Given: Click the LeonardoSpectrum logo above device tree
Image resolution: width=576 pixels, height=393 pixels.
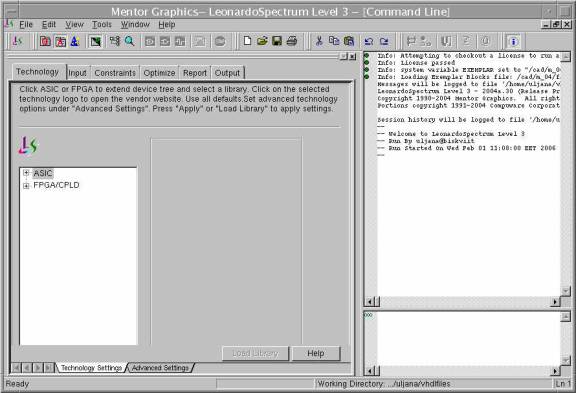Looking at the screenshot, I should coord(28,145).
